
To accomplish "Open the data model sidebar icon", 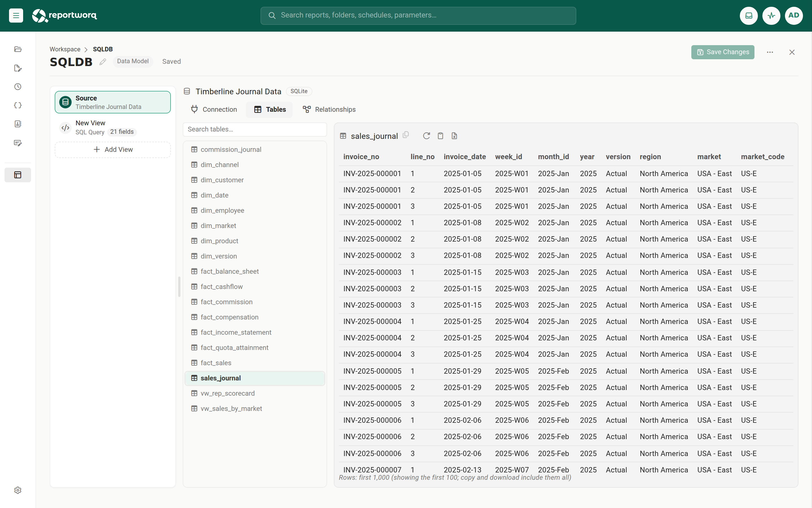I will point(18,175).
